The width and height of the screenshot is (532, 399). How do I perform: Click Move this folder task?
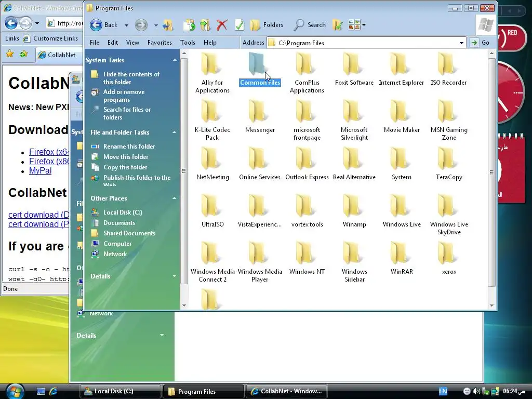(126, 157)
